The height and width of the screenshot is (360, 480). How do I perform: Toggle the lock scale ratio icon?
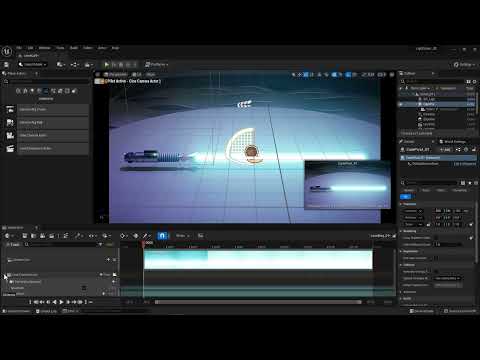click(x=428, y=224)
